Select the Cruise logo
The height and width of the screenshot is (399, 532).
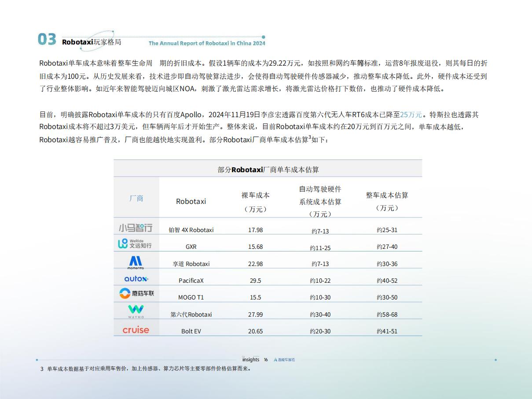tap(136, 330)
